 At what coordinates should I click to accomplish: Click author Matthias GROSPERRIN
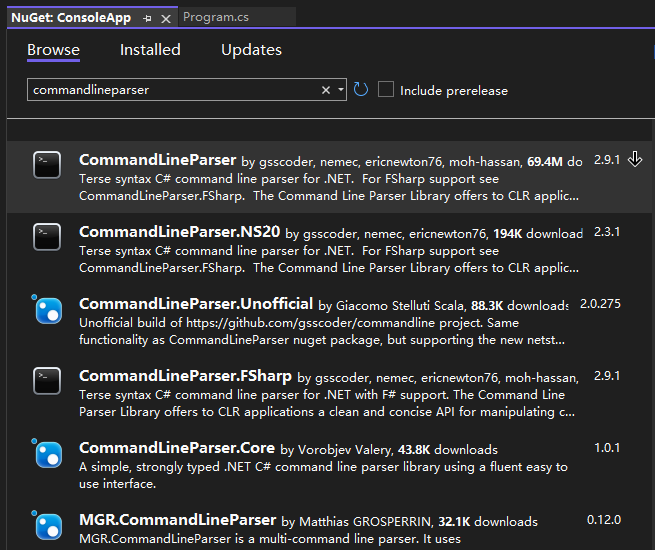click(x=365, y=522)
